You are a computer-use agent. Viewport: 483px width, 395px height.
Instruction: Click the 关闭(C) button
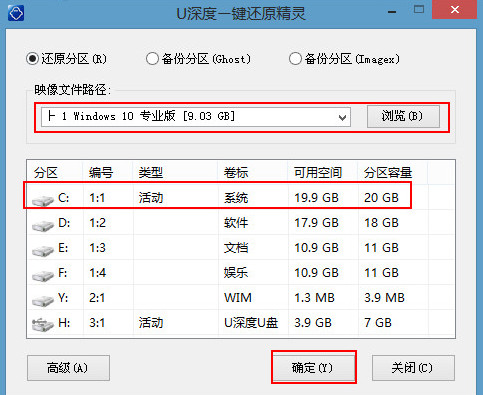[413, 368]
